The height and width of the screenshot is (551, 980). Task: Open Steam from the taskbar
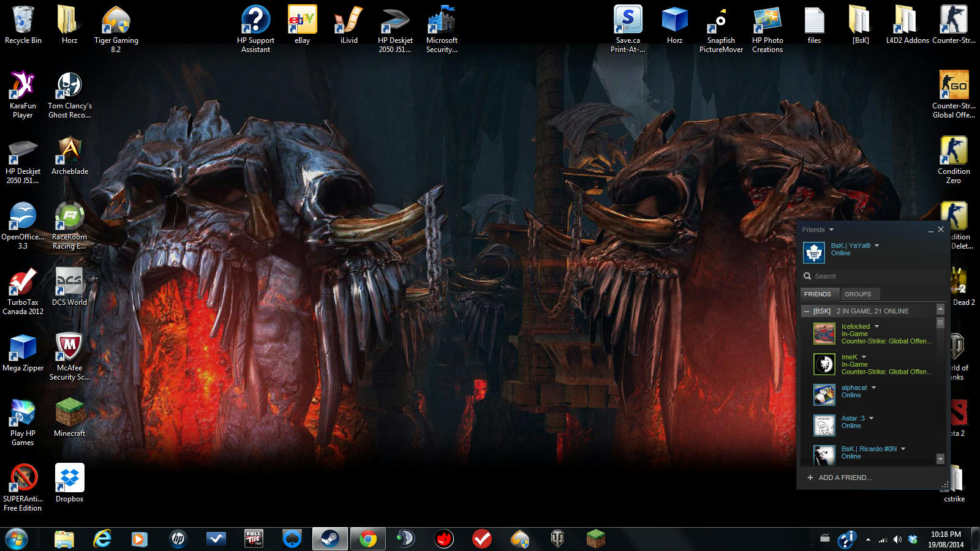[x=330, y=539]
